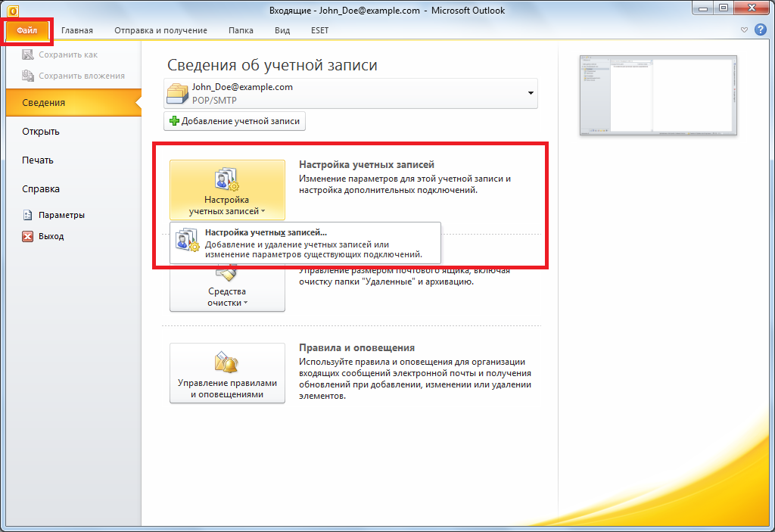
Task: Click Управление правилами и оповещениями button
Action: point(227,373)
